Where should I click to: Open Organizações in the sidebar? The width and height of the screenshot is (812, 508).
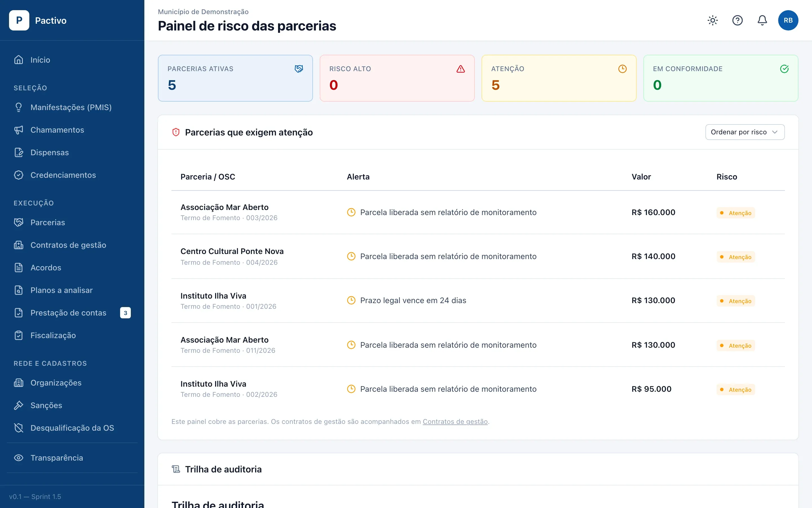[72, 383]
